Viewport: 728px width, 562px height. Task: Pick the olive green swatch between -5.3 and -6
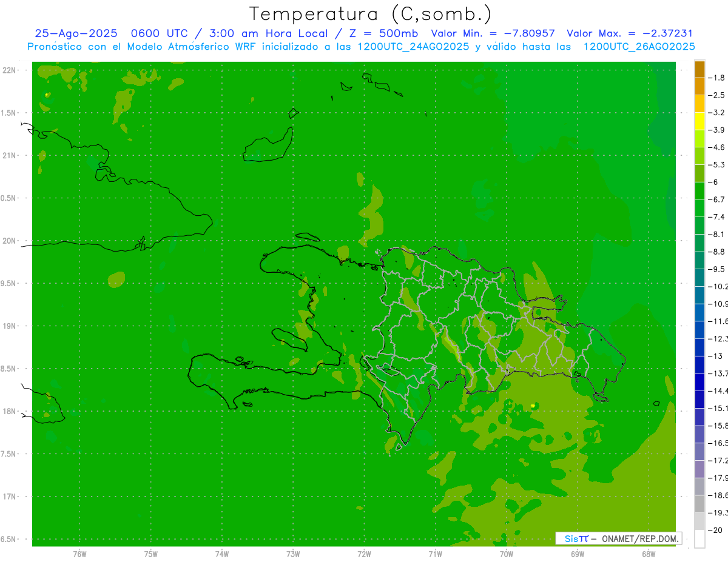pyautogui.click(x=699, y=173)
